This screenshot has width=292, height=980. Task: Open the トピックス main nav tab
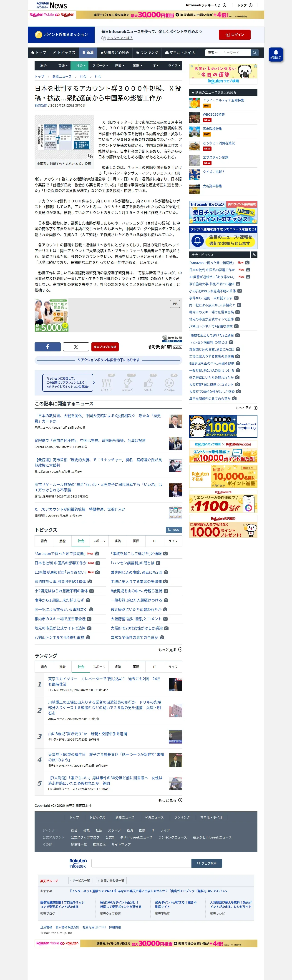pos(64,52)
